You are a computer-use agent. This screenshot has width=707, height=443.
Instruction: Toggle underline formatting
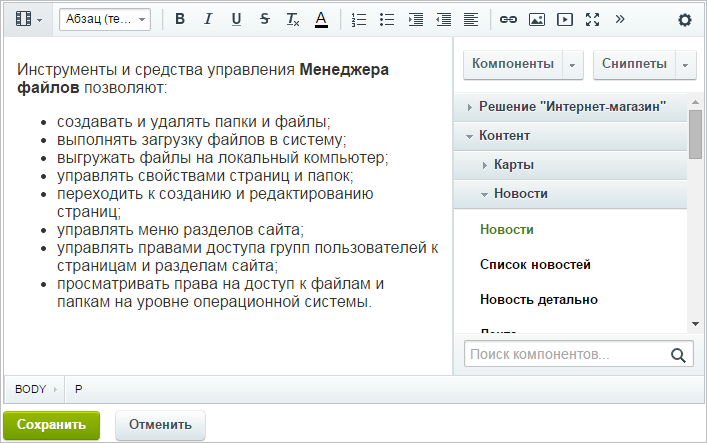pos(236,19)
